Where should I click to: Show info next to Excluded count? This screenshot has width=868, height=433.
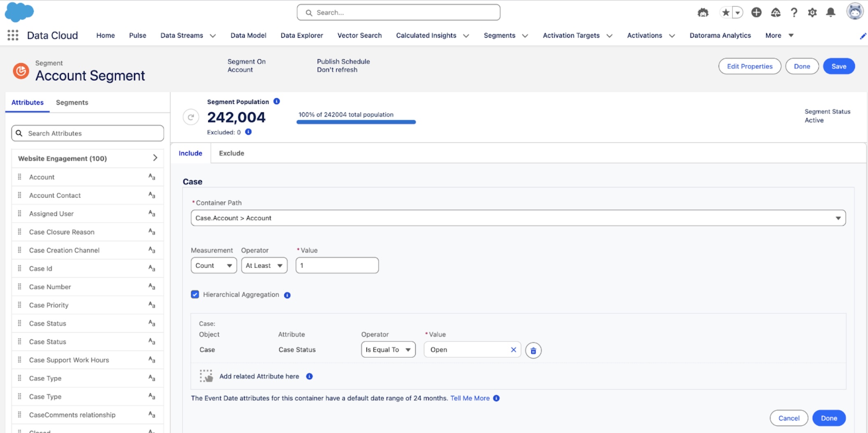click(248, 132)
